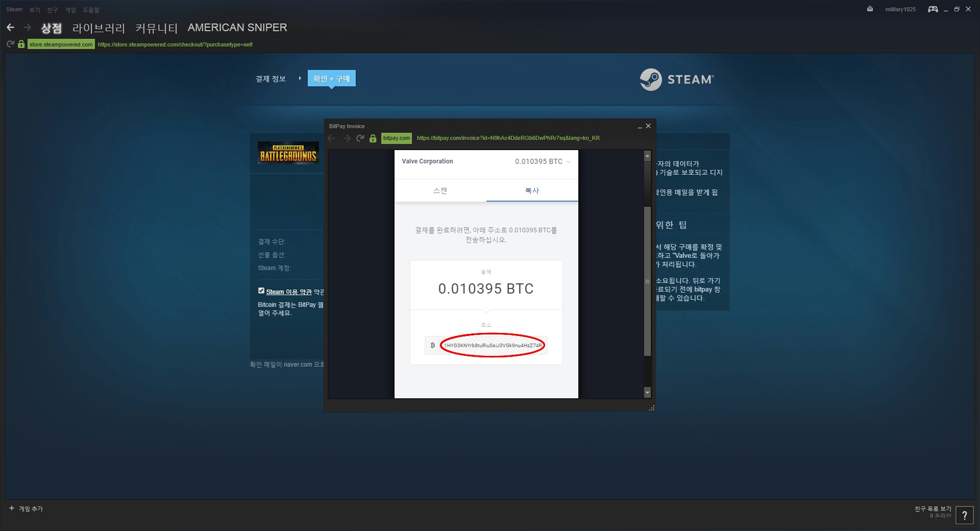Open the 도움말 menu
This screenshot has width=980, height=531.
tap(91, 10)
